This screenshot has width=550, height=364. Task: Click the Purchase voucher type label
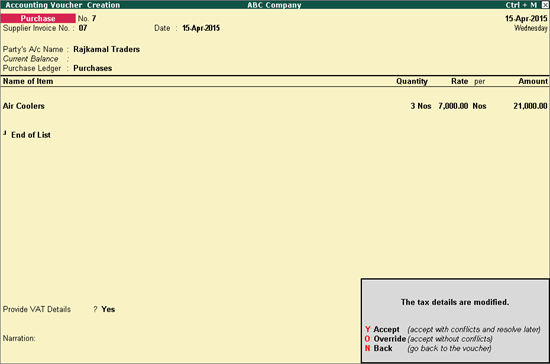(38, 18)
